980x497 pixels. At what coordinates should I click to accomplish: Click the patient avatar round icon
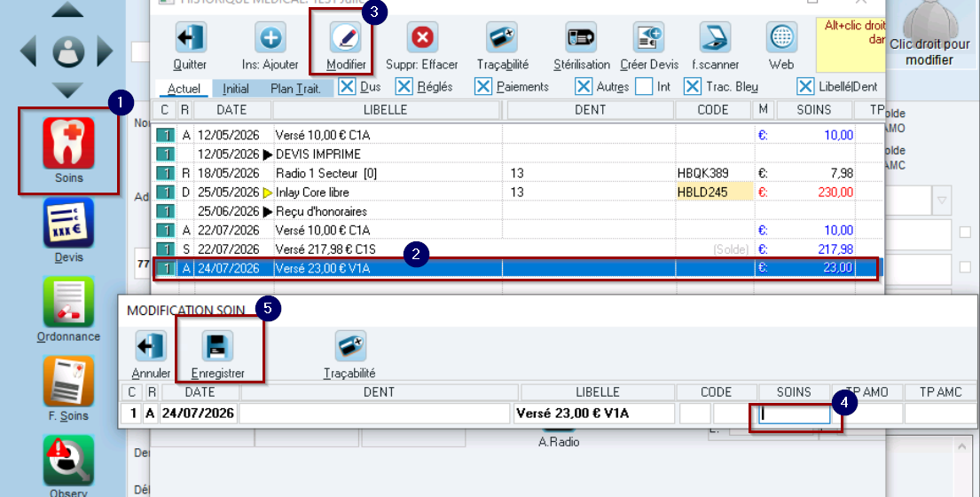[68, 51]
